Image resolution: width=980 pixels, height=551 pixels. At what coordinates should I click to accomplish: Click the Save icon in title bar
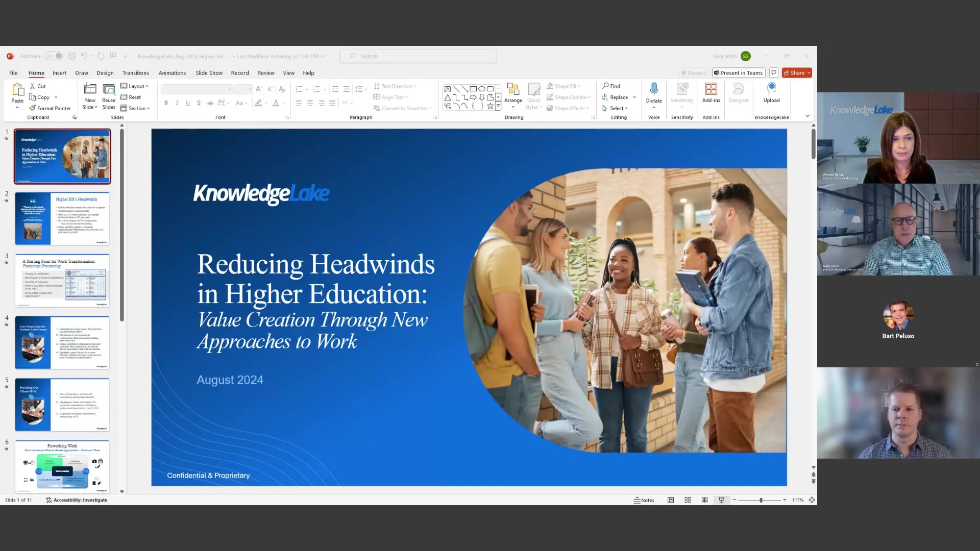[72, 56]
